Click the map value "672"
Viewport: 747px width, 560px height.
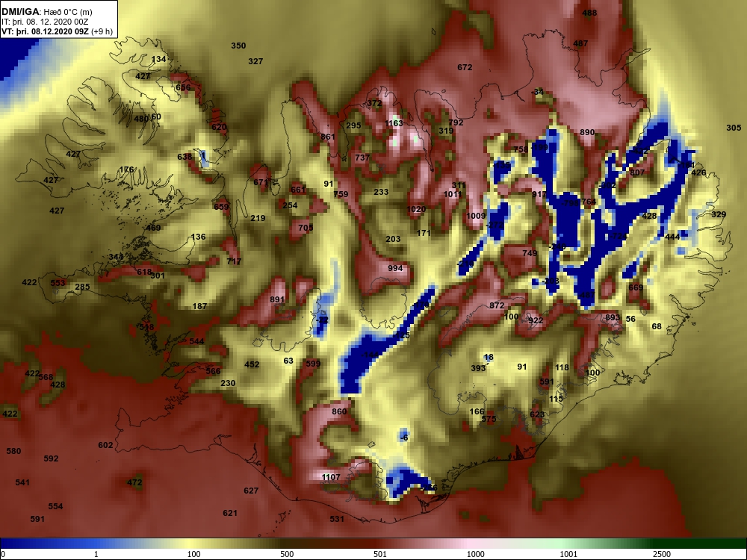pos(465,68)
